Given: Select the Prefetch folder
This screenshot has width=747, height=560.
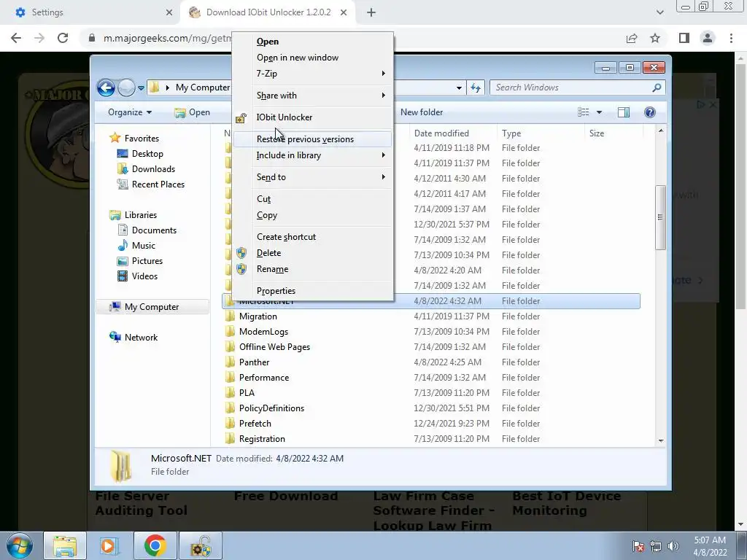Looking at the screenshot, I should click(x=430, y=424).
